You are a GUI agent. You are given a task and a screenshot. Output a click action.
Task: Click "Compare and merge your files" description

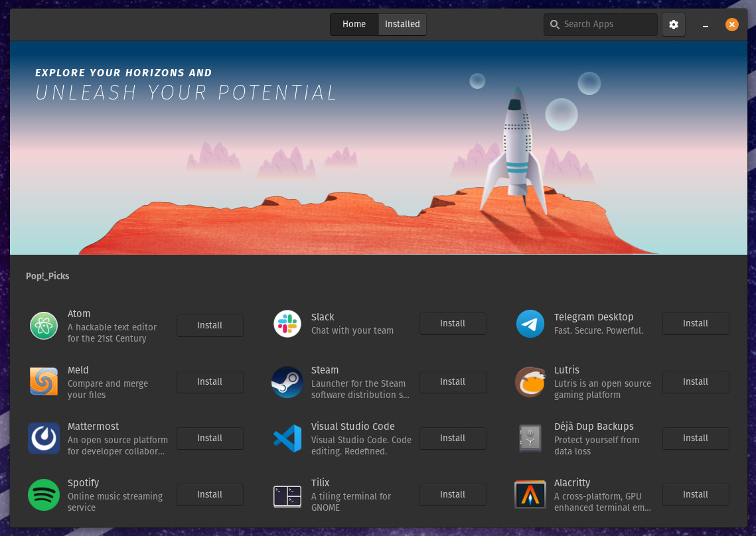click(108, 389)
